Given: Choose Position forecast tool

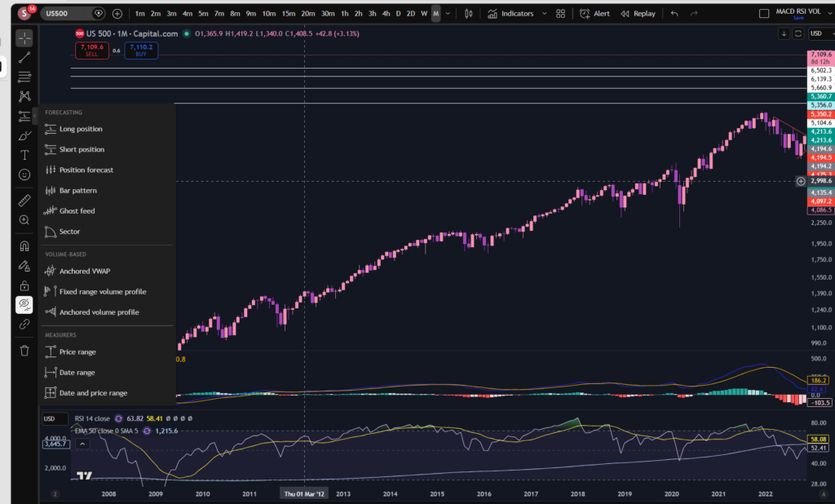Looking at the screenshot, I should (x=107, y=170).
